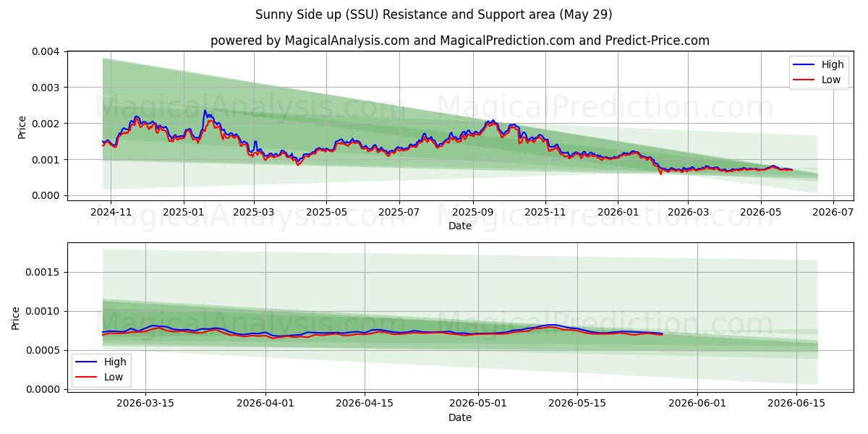
Task: Click the '2024-11' x-axis tick label
Action: [111, 213]
